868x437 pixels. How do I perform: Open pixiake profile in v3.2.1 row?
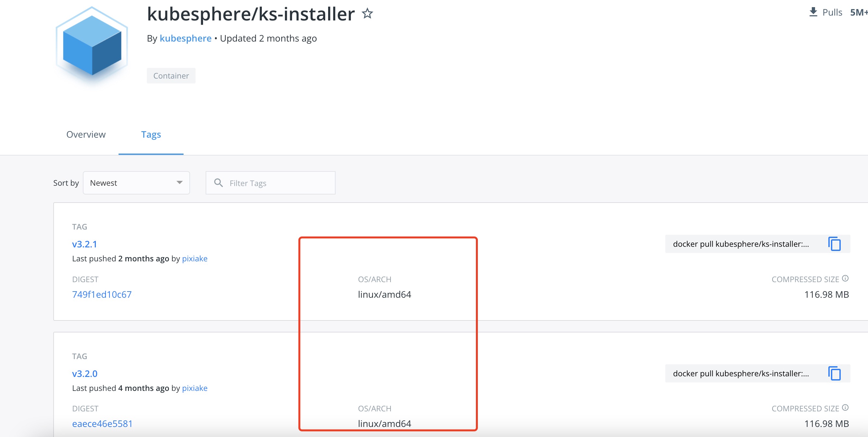(x=195, y=258)
